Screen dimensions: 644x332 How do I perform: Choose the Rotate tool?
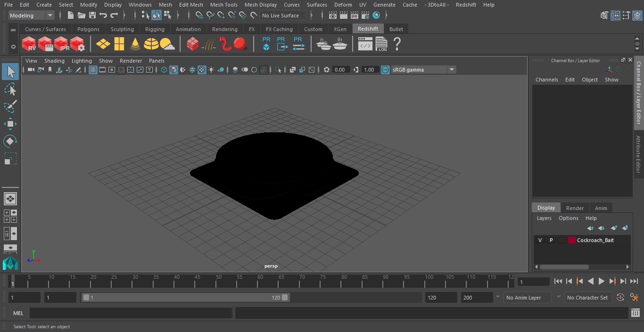point(10,141)
